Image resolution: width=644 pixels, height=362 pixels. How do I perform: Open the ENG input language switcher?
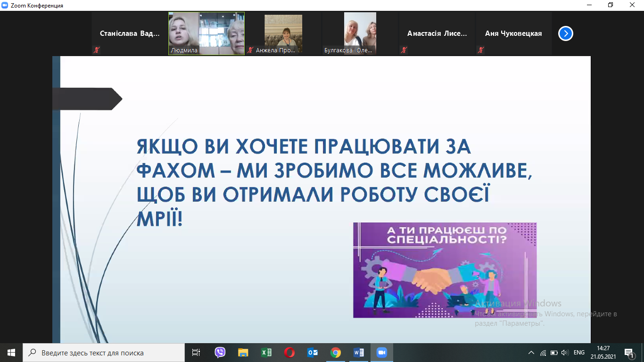(x=579, y=353)
